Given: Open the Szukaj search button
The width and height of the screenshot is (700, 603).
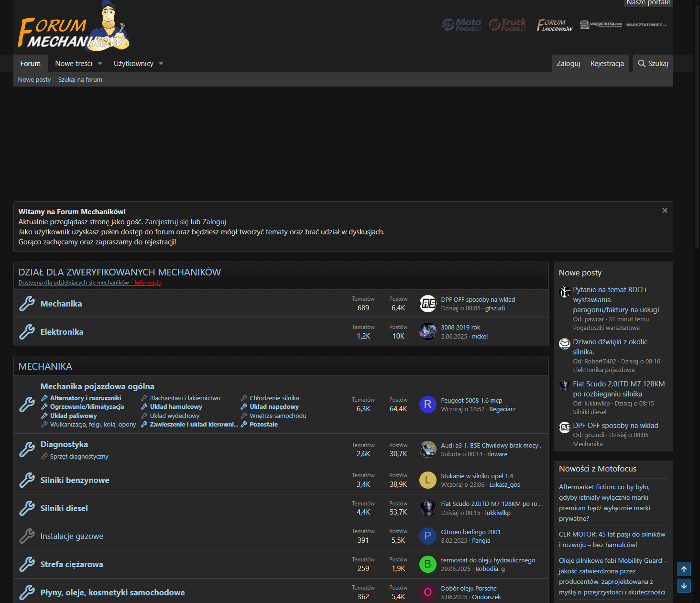Looking at the screenshot, I should pos(653,64).
